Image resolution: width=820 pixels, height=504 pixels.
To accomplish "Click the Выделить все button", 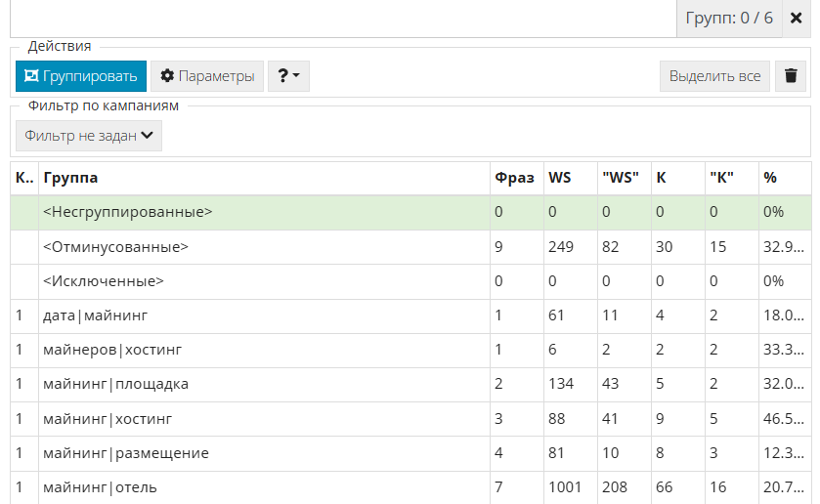I will point(714,76).
